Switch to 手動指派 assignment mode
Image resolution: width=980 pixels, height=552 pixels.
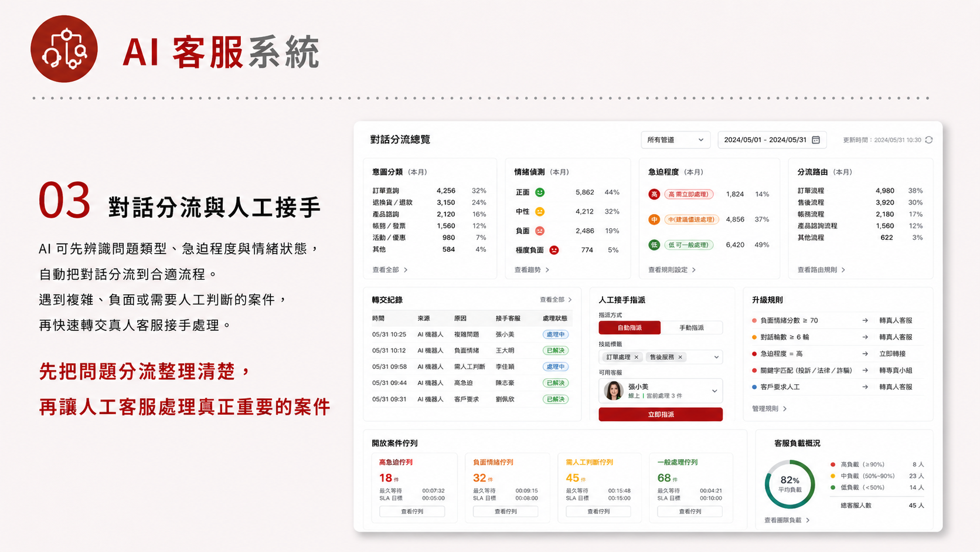tap(692, 328)
